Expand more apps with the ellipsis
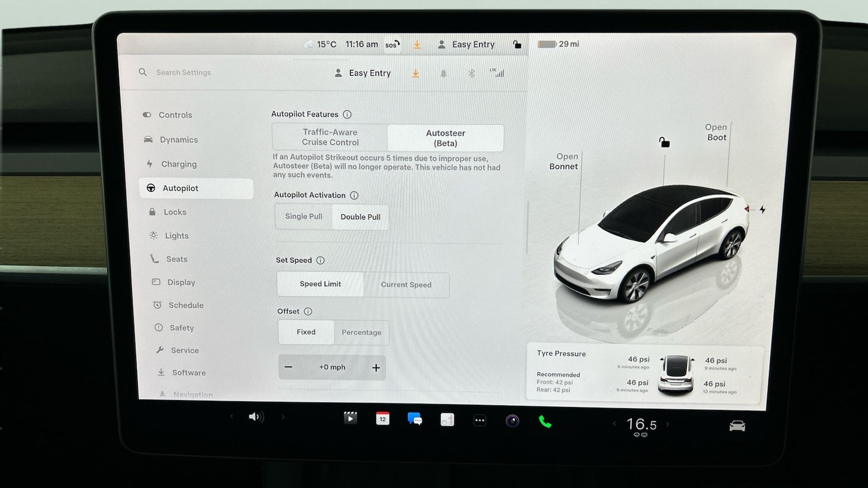The height and width of the screenshot is (488, 868). (x=480, y=420)
